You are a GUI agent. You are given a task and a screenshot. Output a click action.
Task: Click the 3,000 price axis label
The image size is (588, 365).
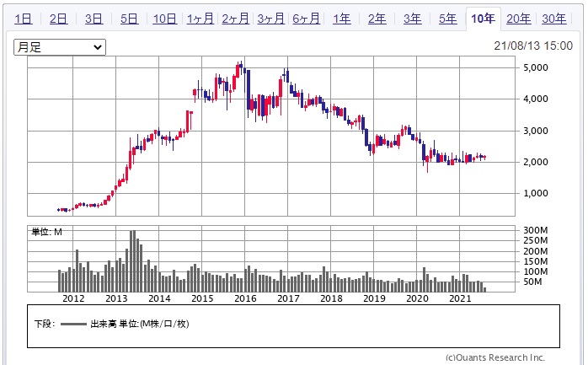point(536,131)
